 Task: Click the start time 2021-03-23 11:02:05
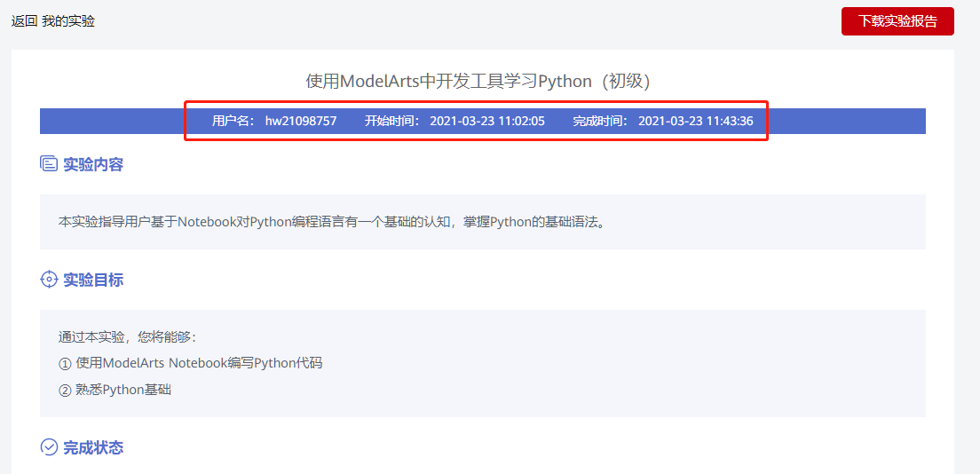tap(487, 122)
